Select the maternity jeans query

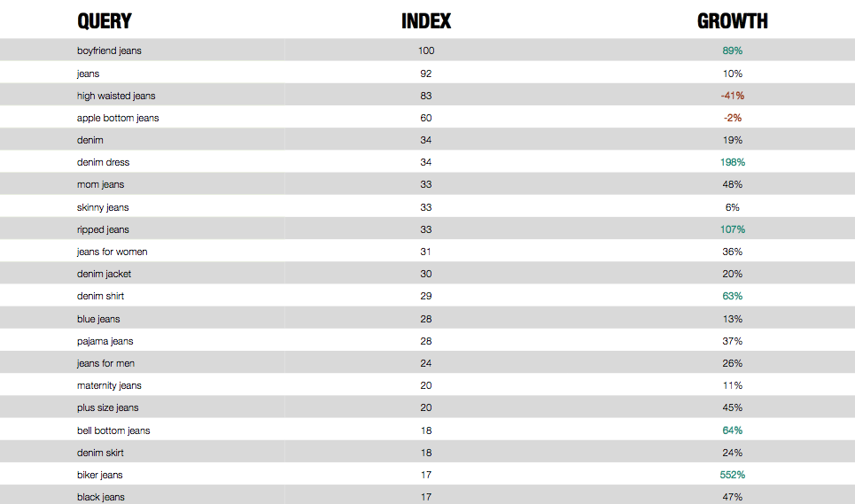pos(109,386)
